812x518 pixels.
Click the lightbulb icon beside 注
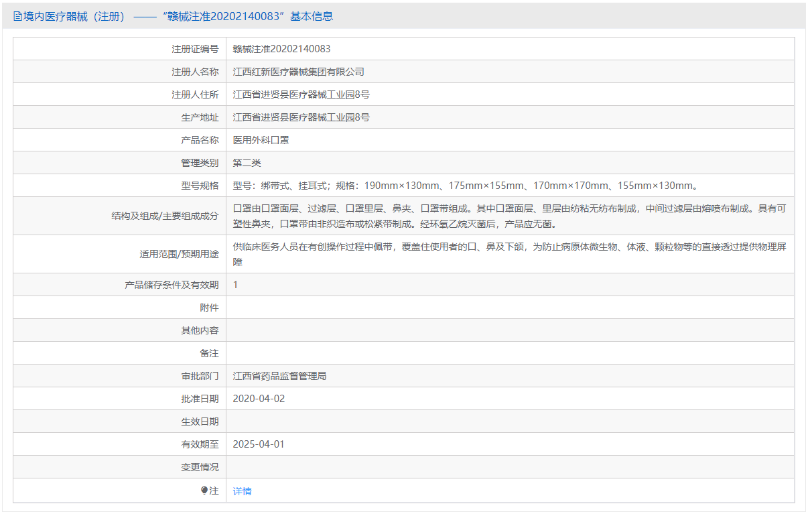[x=204, y=491]
